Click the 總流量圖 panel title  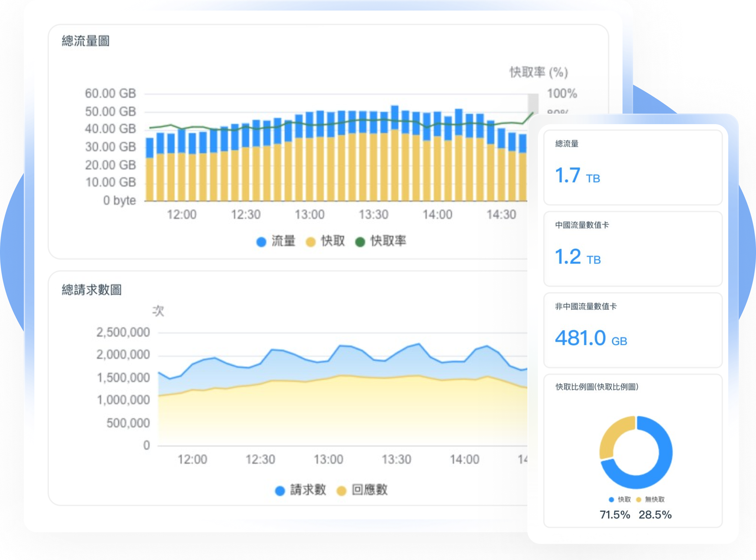(x=86, y=41)
